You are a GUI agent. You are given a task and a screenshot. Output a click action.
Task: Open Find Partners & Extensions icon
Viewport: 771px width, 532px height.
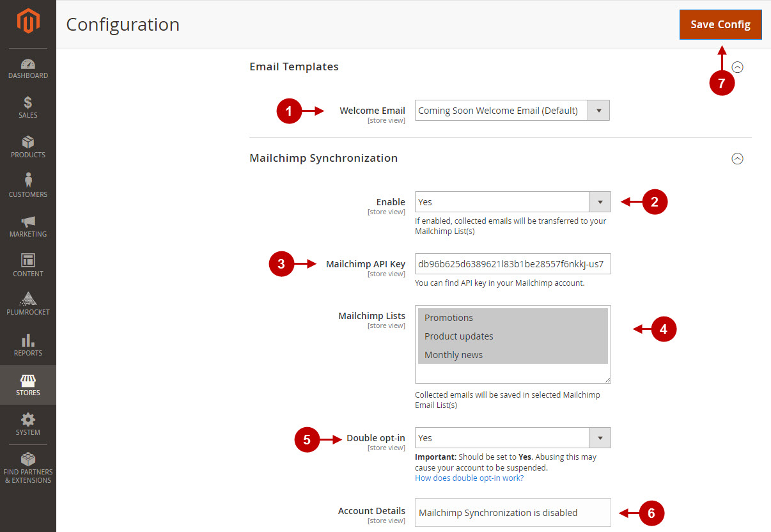click(28, 459)
